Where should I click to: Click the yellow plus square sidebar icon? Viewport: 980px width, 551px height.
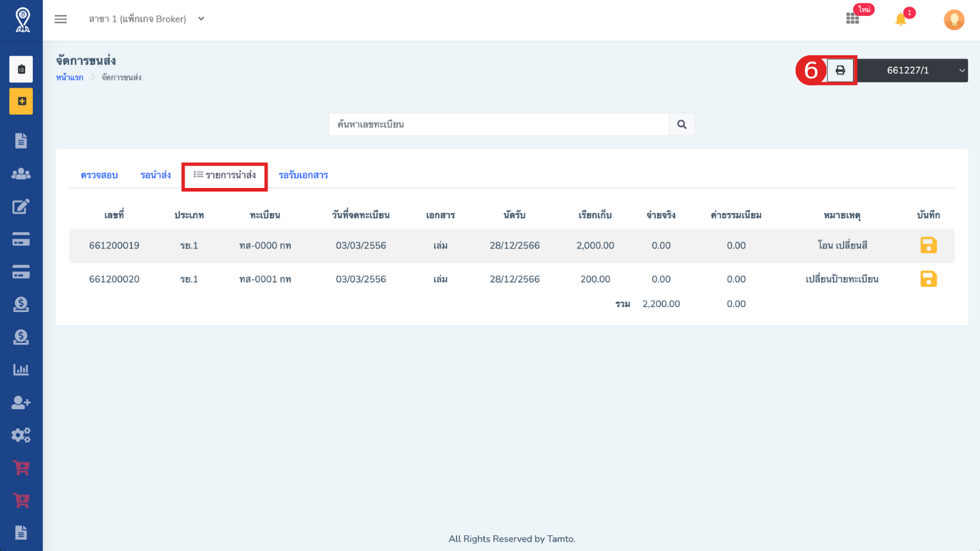(22, 101)
